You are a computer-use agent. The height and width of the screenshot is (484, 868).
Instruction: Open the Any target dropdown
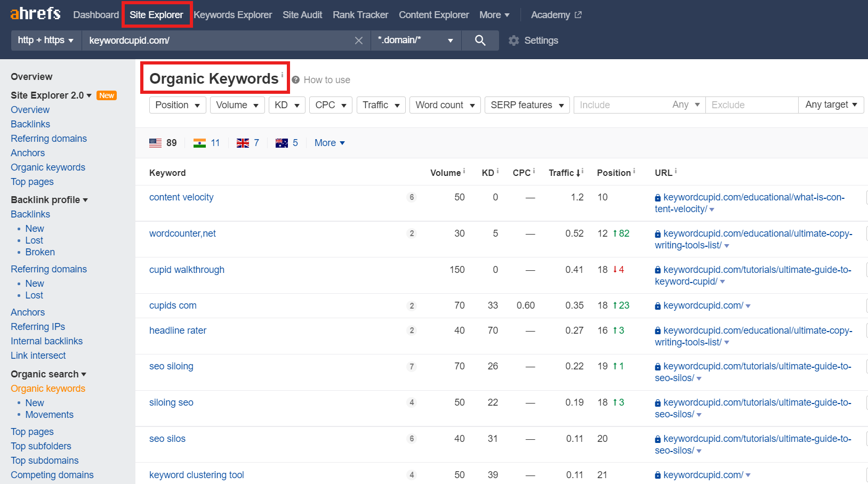[831, 105]
